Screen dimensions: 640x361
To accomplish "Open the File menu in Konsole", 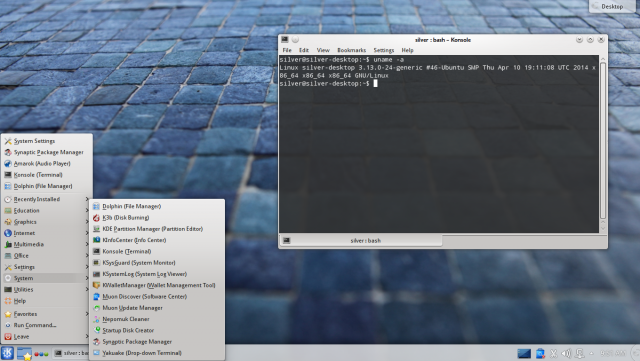I will (287, 50).
